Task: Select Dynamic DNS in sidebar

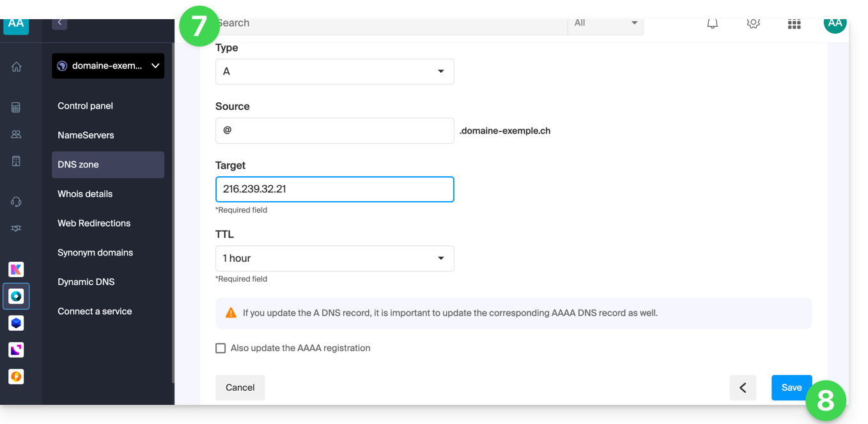Action: 86,282
